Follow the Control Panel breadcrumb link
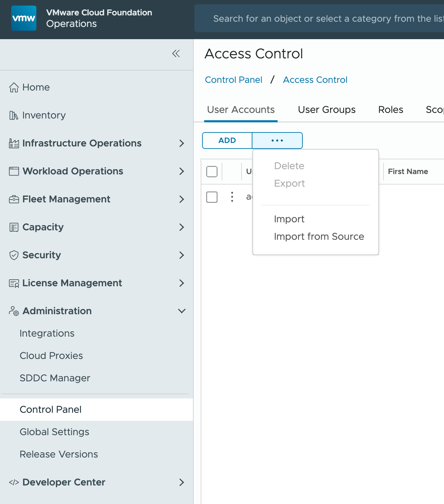Image resolution: width=444 pixels, height=504 pixels. [234, 80]
